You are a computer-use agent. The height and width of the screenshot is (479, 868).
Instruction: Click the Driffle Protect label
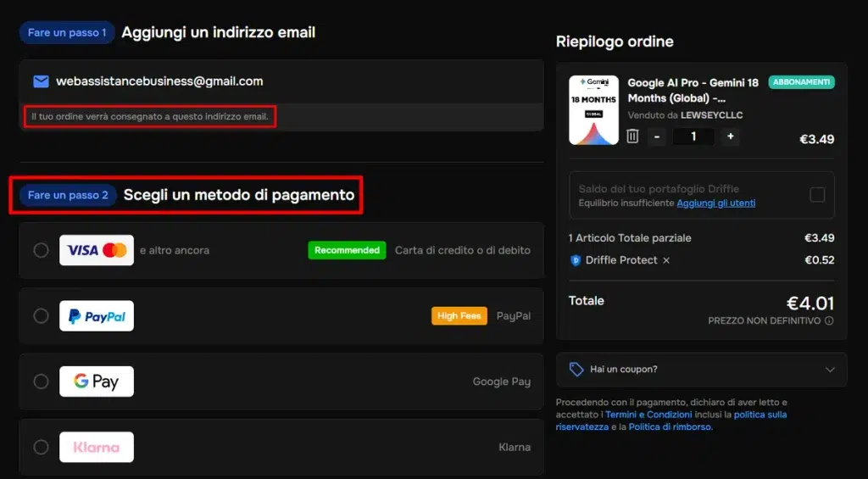[x=621, y=260]
